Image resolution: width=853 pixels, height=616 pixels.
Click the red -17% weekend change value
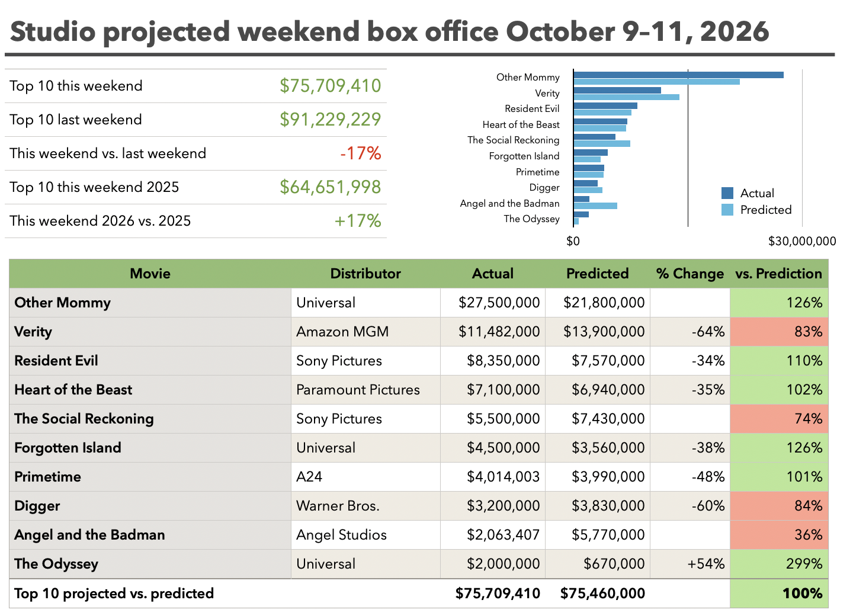[x=361, y=153]
